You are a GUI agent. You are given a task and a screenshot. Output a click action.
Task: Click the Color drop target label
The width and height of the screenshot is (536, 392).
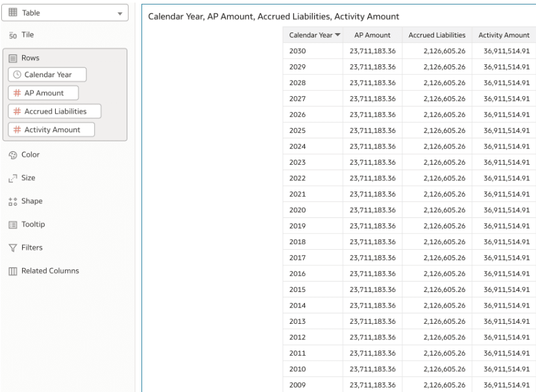pos(30,154)
